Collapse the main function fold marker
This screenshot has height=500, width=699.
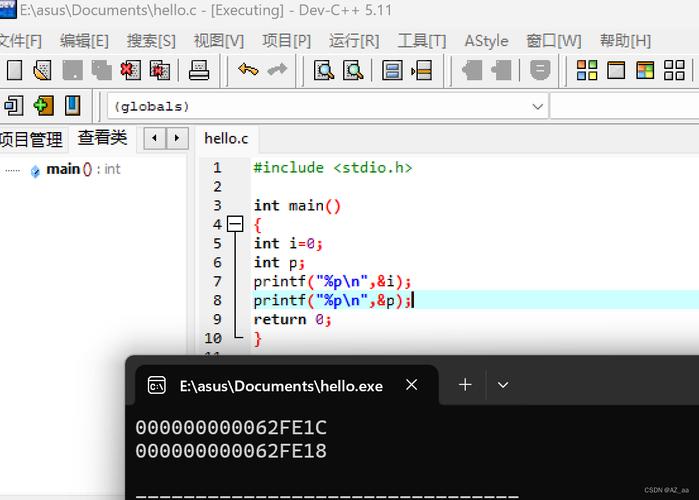(235, 224)
